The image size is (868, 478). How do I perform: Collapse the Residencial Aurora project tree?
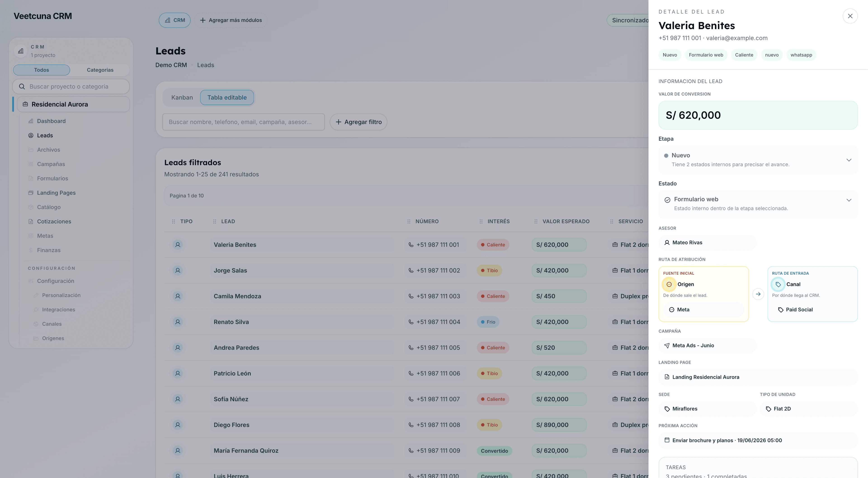(x=73, y=104)
